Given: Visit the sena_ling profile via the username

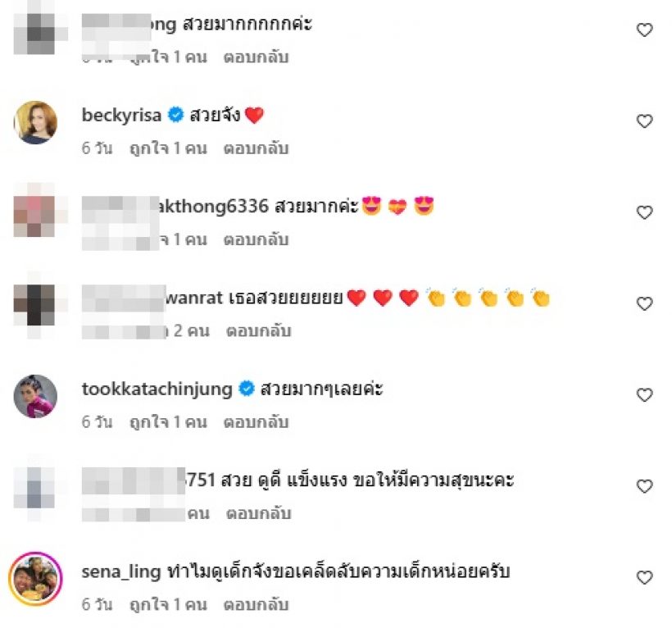Looking at the screenshot, I should (x=121, y=571).
